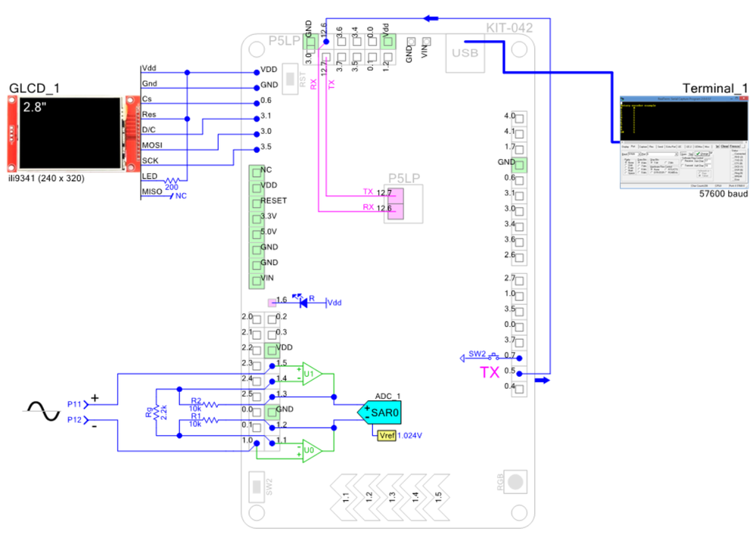756x535 pixels.
Task: Select the Rg 2.2k resistor
Action: tap(156, 412)
